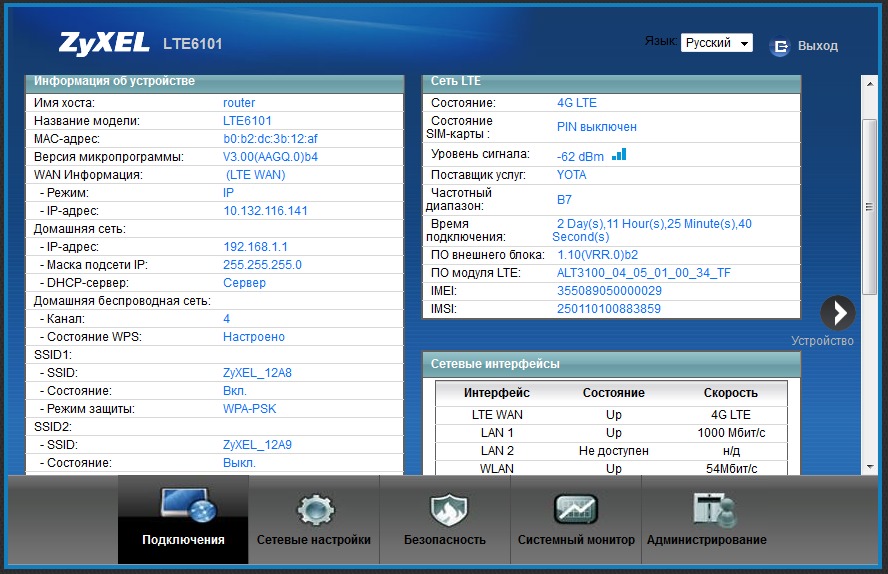This screenshot has width=888, height=574.
Task: Click SIM state PIN выключен
Action: [596, 127]
